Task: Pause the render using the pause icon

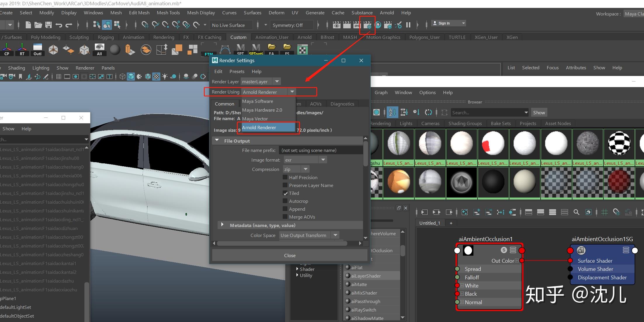Action: point(408,25)
